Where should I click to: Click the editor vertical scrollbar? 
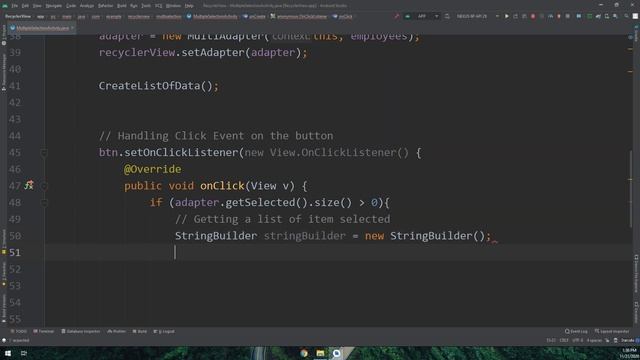click(631, 190)
